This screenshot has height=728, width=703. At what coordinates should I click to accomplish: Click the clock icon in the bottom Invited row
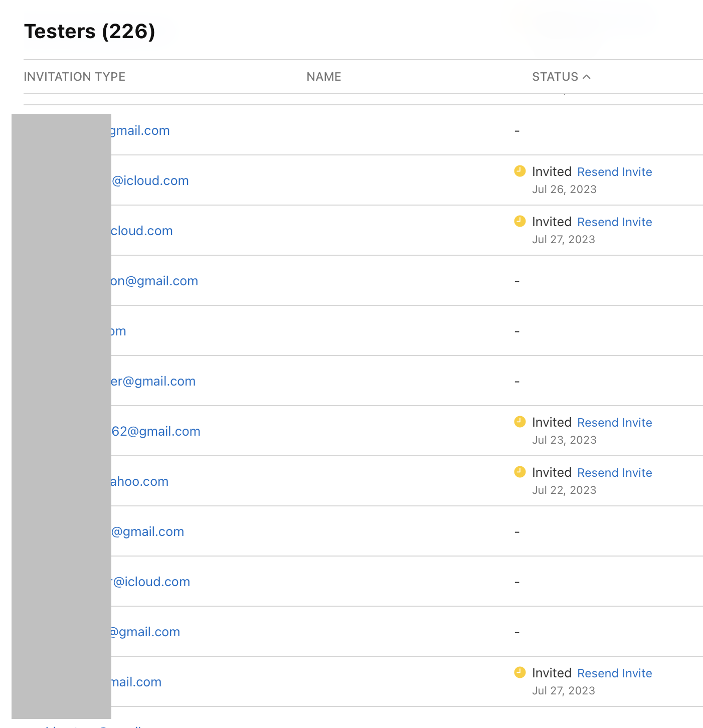520,673
